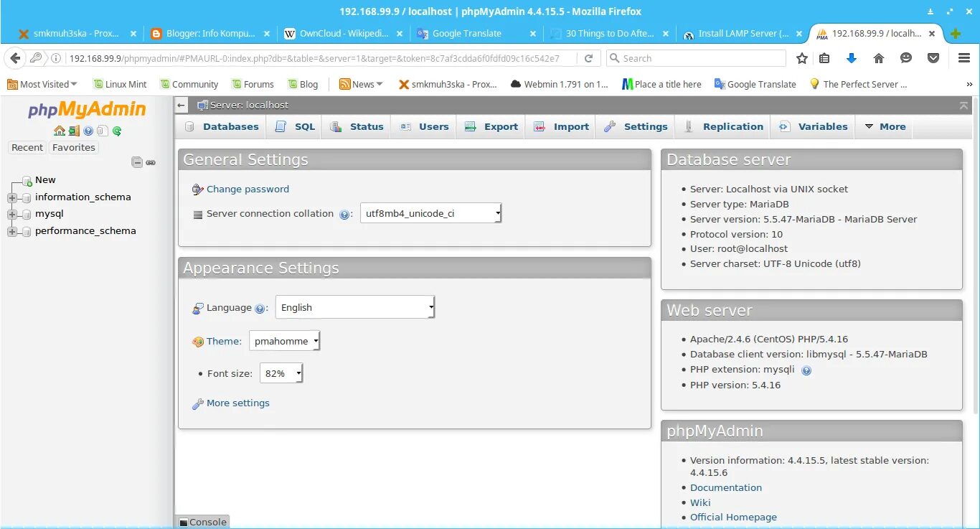
Task: Open the phpMyAdmin documentation help icon in sidebar
Action: 88,131
